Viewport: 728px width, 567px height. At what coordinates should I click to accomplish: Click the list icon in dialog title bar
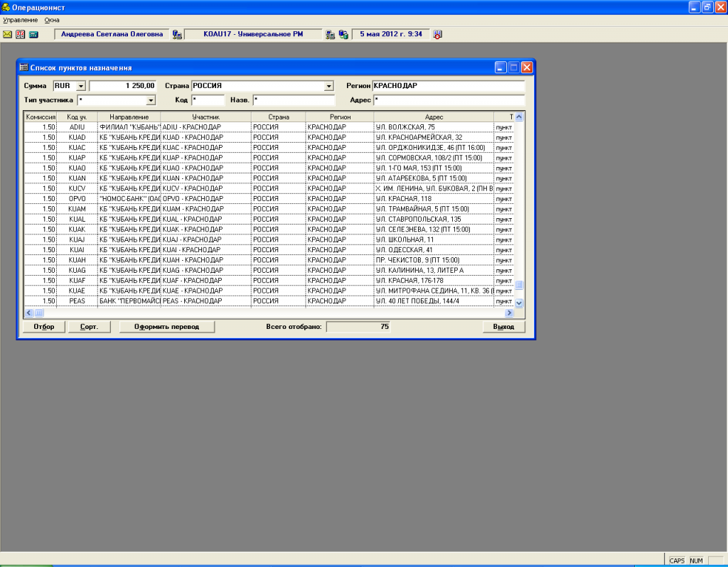pyautogui.click(x=23, y=67)
